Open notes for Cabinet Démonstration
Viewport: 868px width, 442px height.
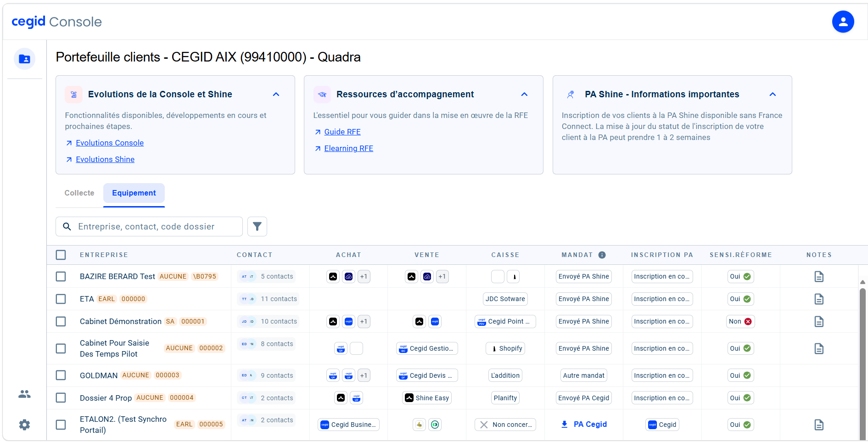click(819, 321)
